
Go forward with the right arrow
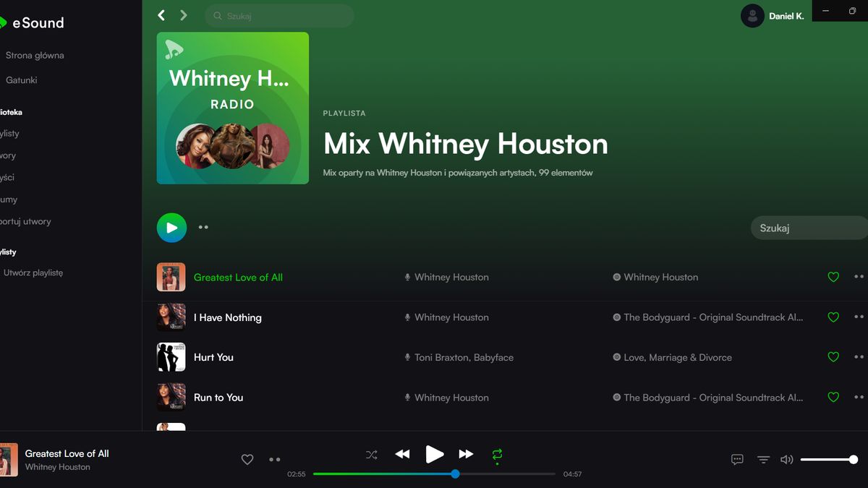pyautogui.click(x=184, y=15)
